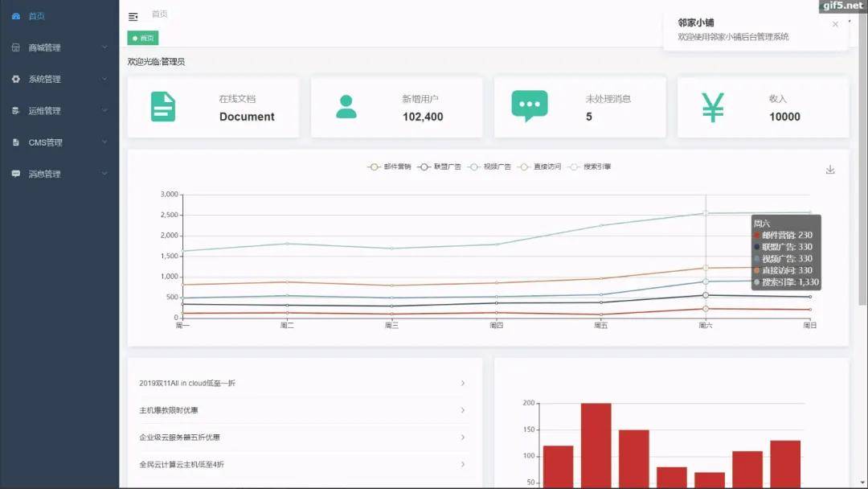Expand the 商城管理 sidebar menu
Viewport: 868px width, 489px height.
click(59, 47)
